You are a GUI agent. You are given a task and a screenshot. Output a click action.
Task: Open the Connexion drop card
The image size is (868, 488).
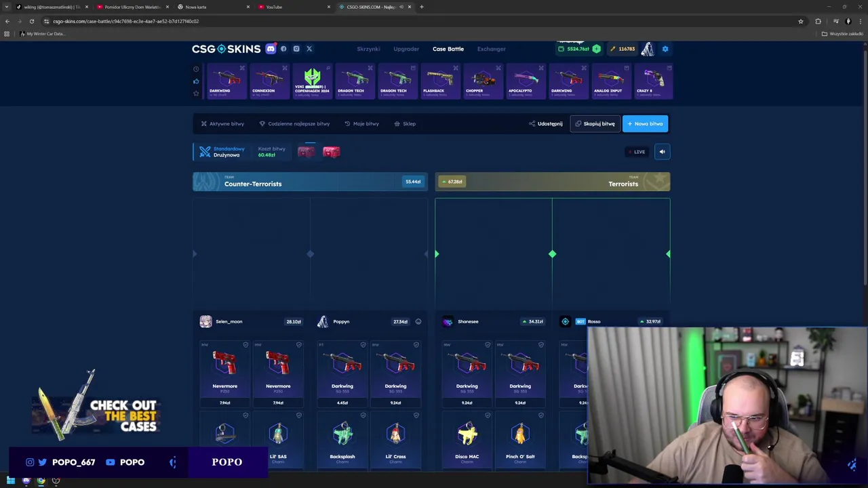point(269,81)
